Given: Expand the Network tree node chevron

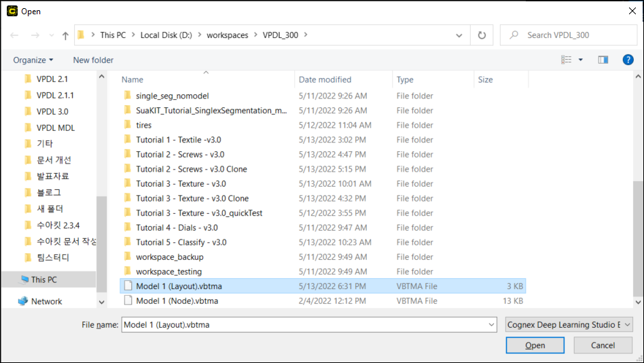Looking at the screenshot, I should point(7,301).
